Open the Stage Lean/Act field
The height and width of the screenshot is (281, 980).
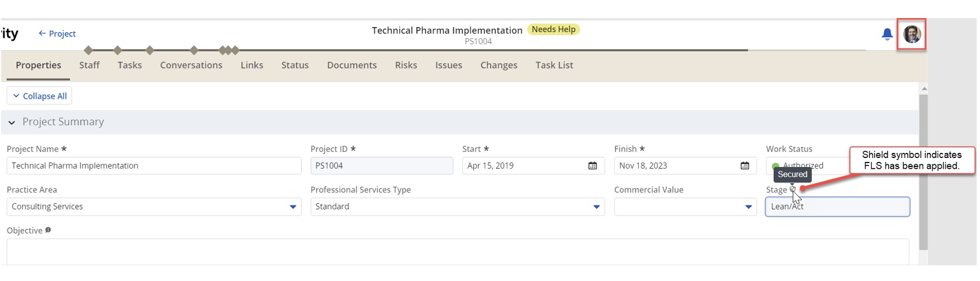tap(837, 207)
